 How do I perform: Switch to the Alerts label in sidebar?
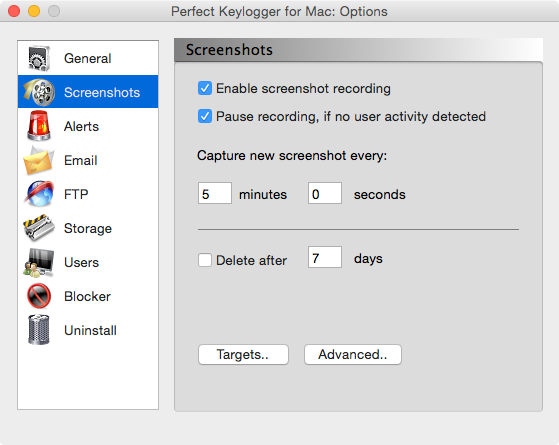click(x=81, y=126)
